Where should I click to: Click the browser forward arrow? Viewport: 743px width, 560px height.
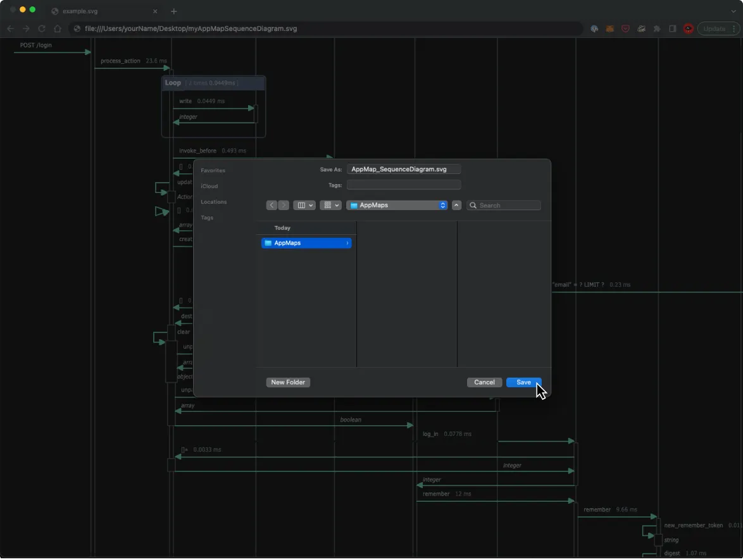[26, 28]
